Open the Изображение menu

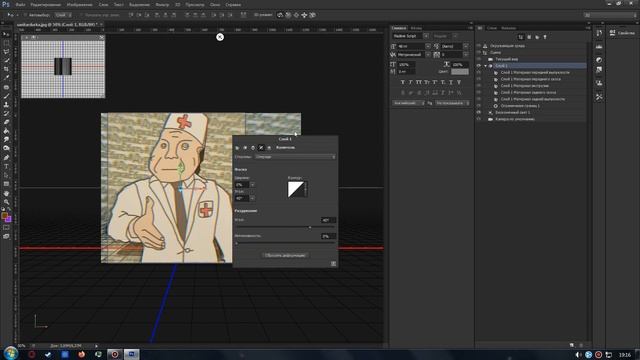pyautogui.click(x=79, y=4)
